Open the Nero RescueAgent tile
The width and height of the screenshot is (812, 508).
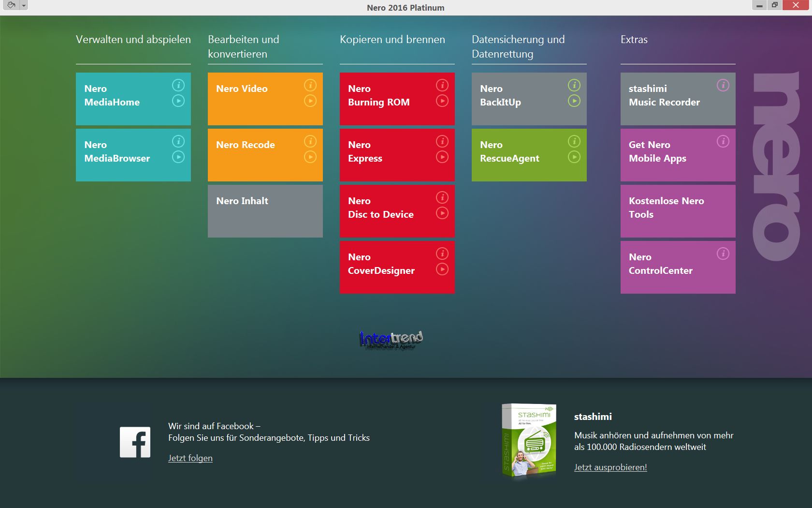[x=529, y=155]
